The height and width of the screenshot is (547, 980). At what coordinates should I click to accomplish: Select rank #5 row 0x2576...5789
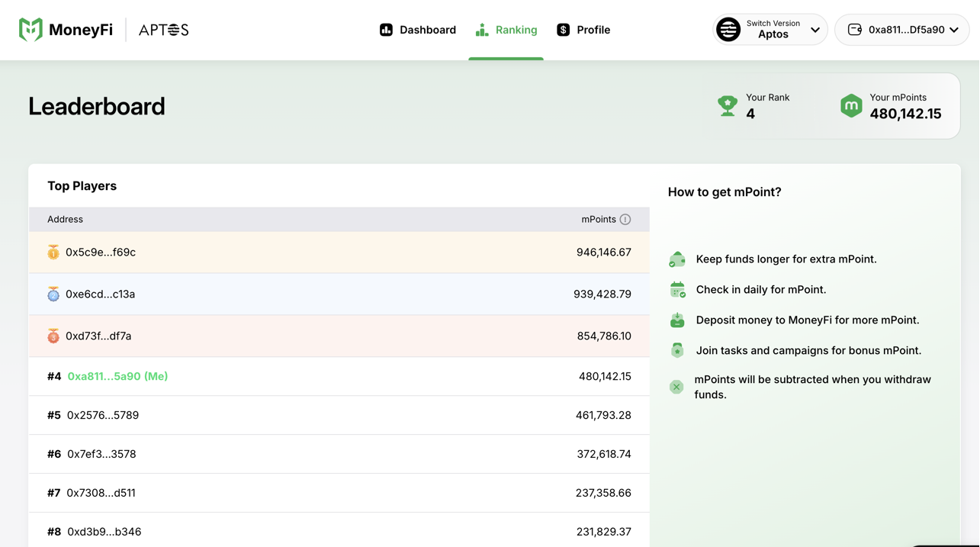pos(103,416)
